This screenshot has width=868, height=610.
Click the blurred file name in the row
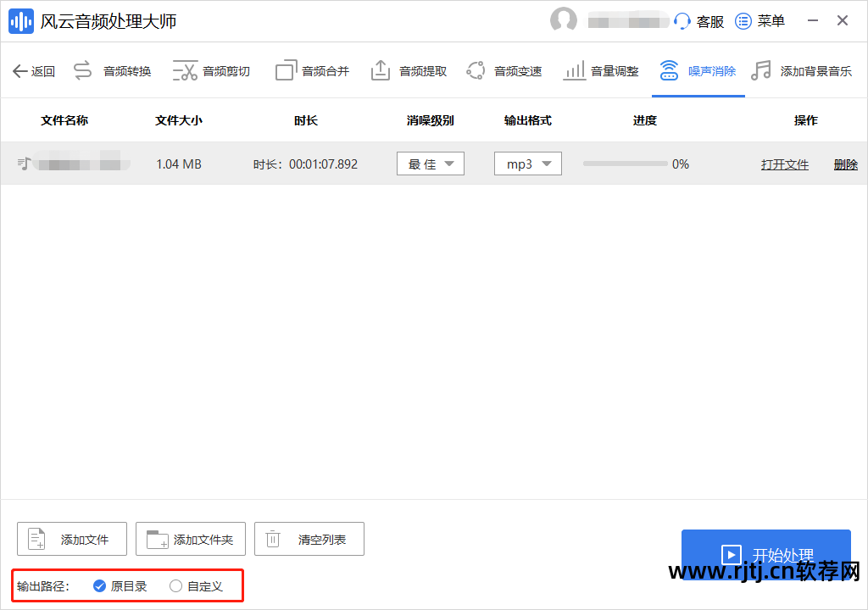coord(82,164)
